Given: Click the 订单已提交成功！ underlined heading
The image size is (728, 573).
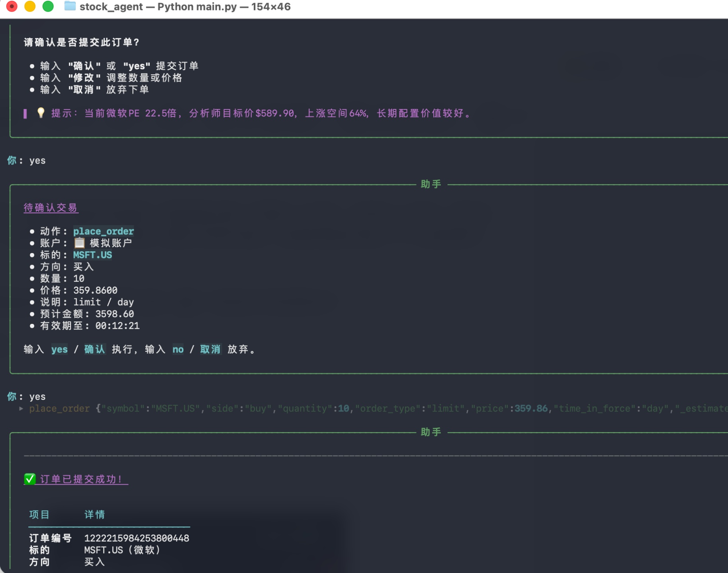Looking at the screenshot, I should point(81,479).
